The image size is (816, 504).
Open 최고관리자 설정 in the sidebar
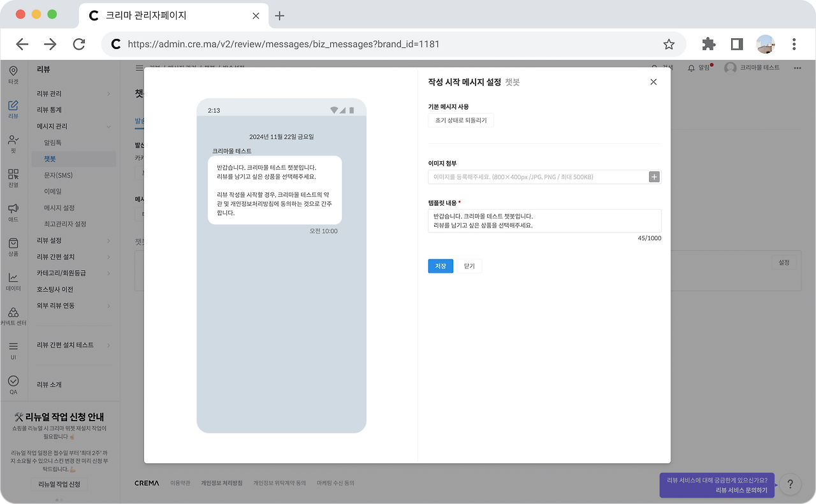[x=65, y=224]
